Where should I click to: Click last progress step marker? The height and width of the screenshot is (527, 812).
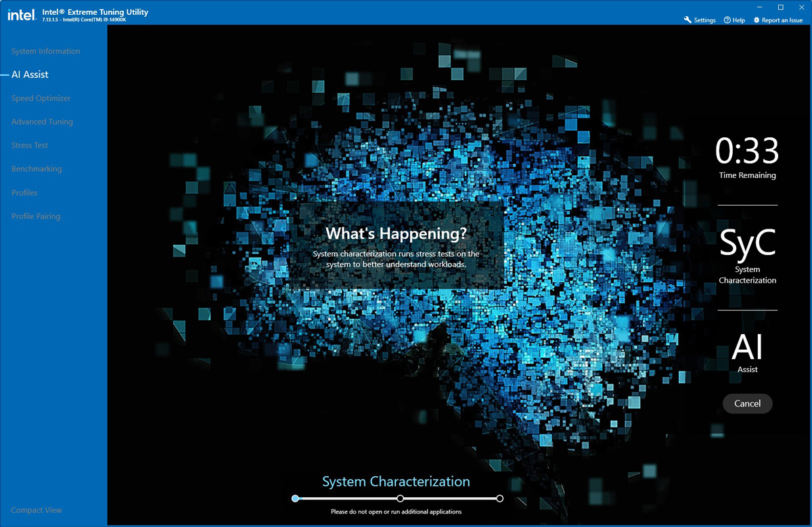click(x=499, y=499)
